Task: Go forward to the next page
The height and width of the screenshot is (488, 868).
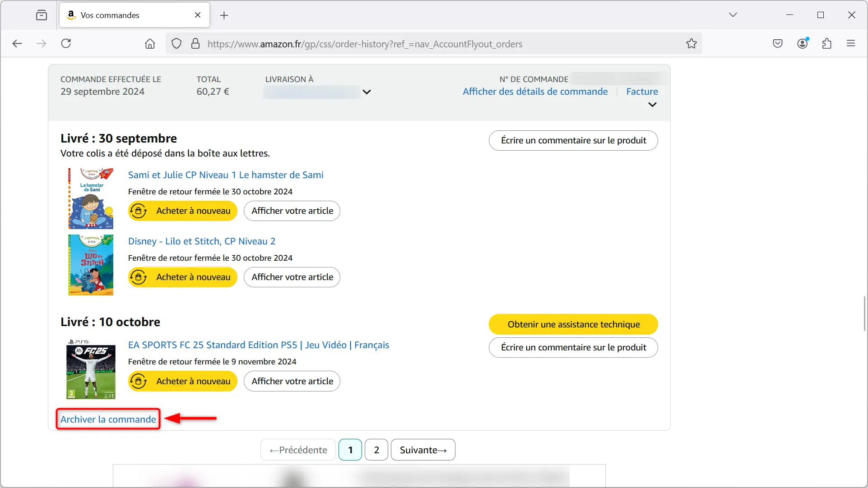Action: point(42,43)
